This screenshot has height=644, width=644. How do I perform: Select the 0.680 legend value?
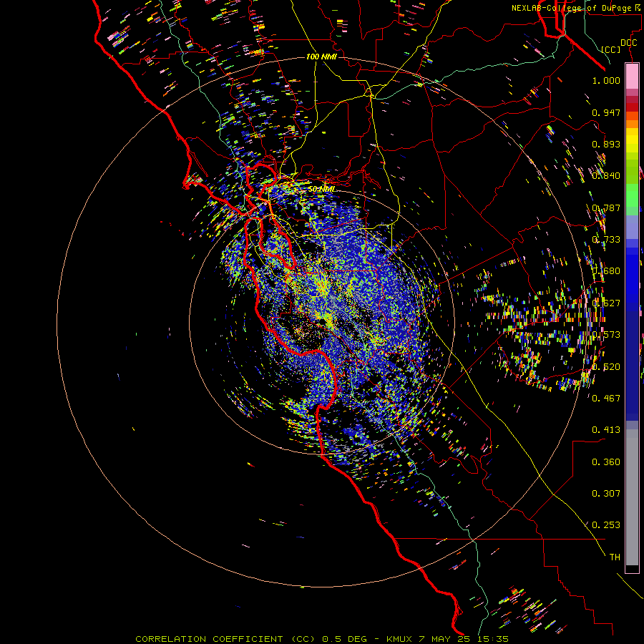(x=606, y=271)
